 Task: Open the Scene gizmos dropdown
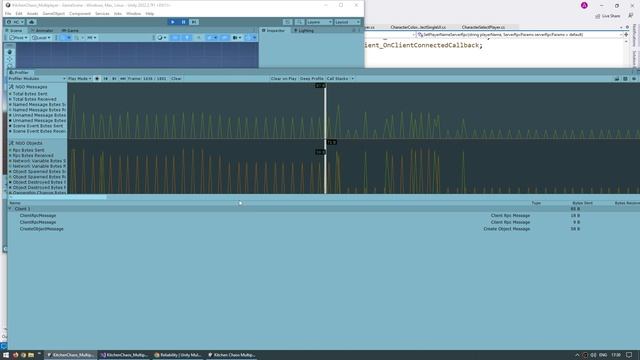point(250,38)
